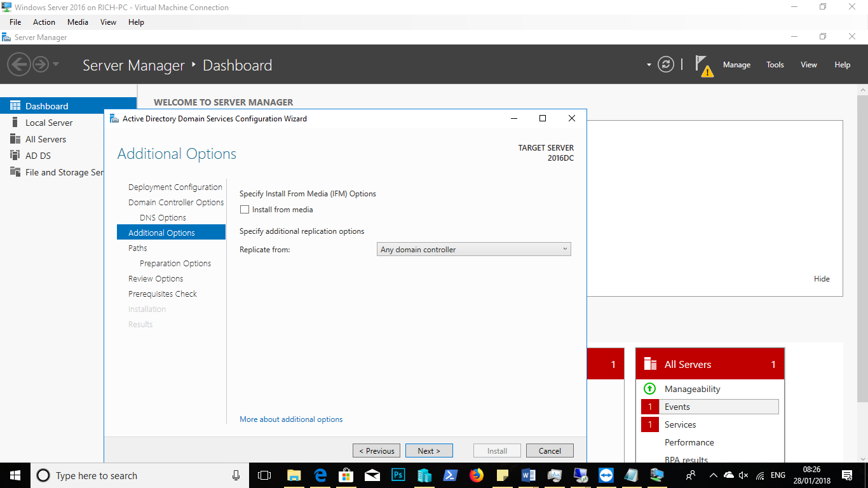
Task: Click the wizard Cancel button
Action: tap(550, 451)
